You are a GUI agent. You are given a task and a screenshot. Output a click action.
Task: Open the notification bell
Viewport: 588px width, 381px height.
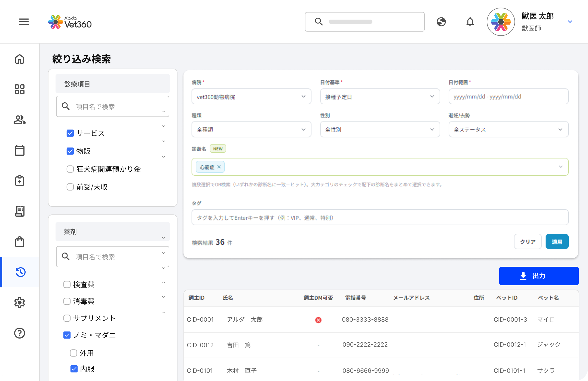470,22
